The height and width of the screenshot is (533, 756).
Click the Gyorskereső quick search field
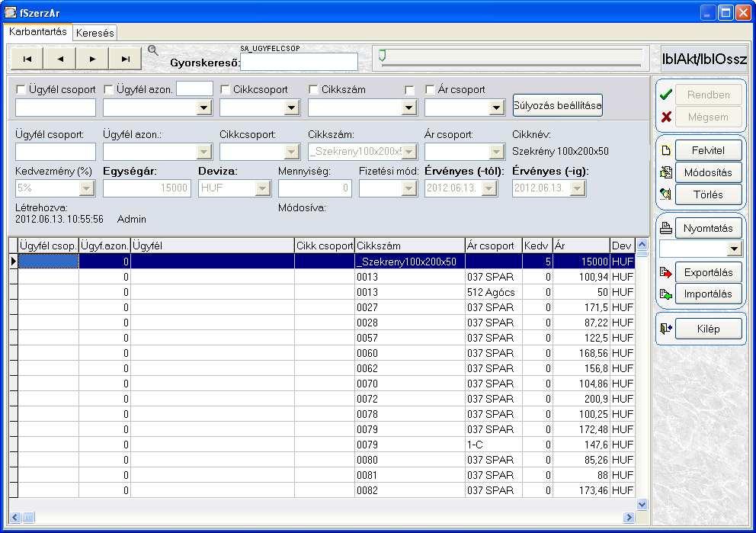(x=299, y=62)
